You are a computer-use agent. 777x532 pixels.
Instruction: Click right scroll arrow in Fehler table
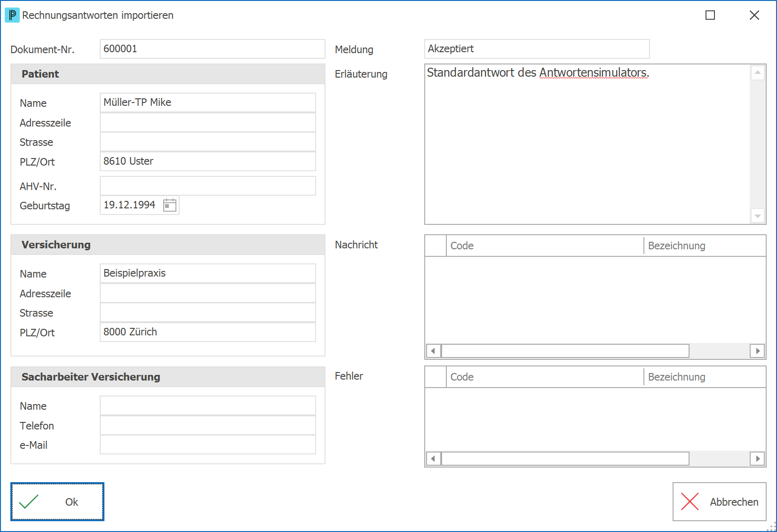(757, 459)
